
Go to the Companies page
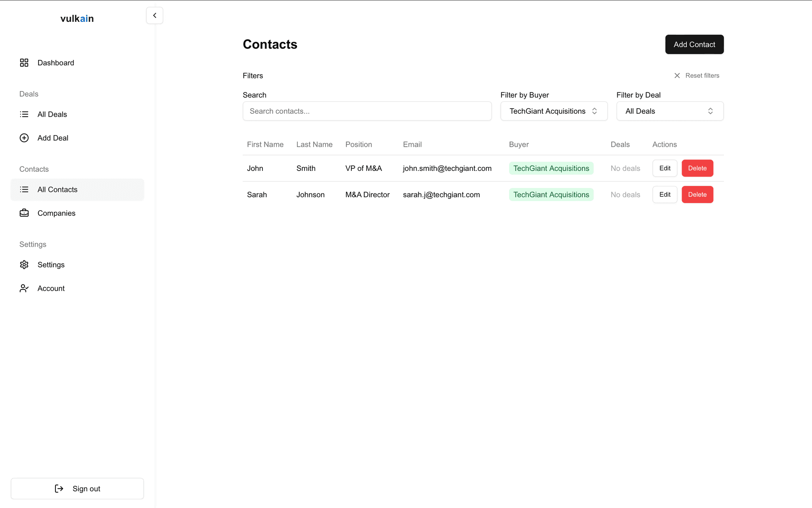click(x=56, y=213)
